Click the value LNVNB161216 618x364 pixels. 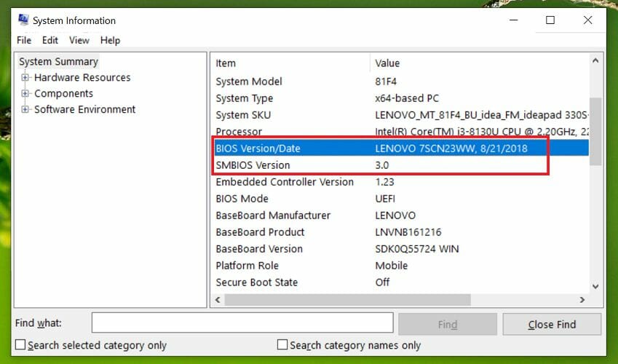(x=408, y=232)
